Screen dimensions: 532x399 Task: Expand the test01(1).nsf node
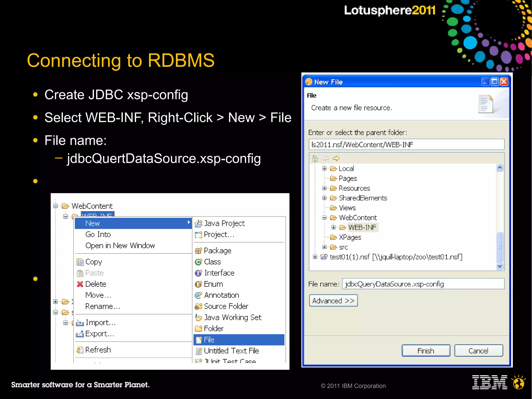[x=315, y=257]
